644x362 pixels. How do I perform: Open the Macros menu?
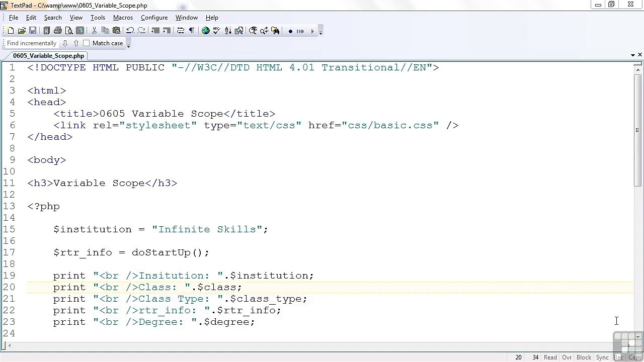[x=123, y=18]
